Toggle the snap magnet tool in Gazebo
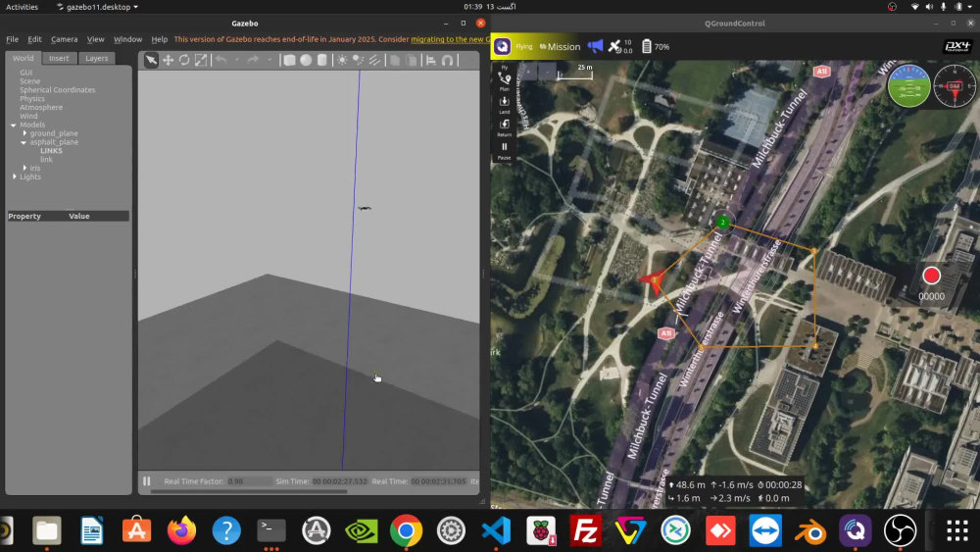The image size is (980, 552). pyautogui.click(x=448, y=60)
